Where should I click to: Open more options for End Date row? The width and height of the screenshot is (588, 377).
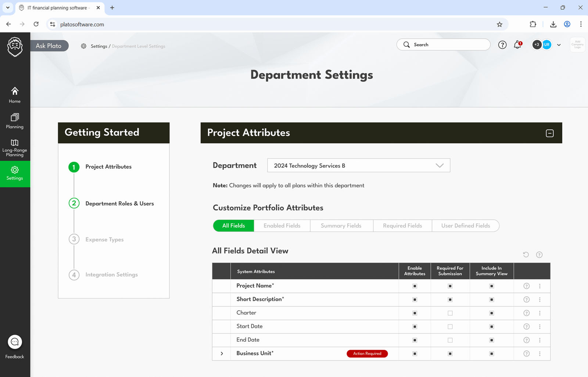[x=539, y=340]
